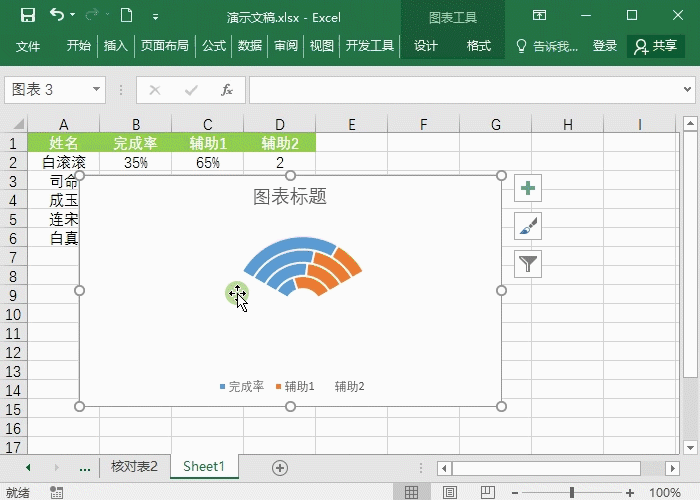Open the 公式 ribbon tab
The height and width of the screenshot is (500, 700).
click(214, 46)
